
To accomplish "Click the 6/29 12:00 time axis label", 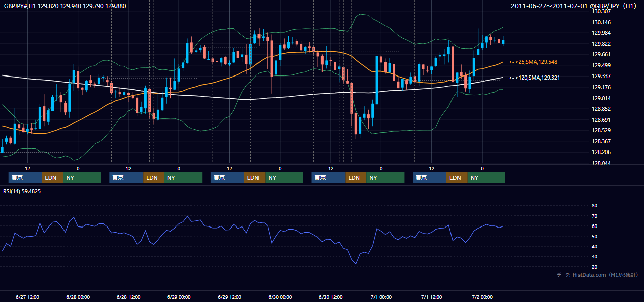I will tap(230, 297).
